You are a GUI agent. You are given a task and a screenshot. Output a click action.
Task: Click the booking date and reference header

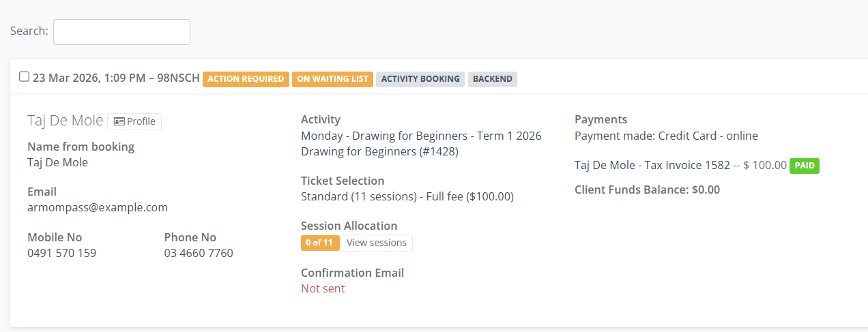[116, 78]
